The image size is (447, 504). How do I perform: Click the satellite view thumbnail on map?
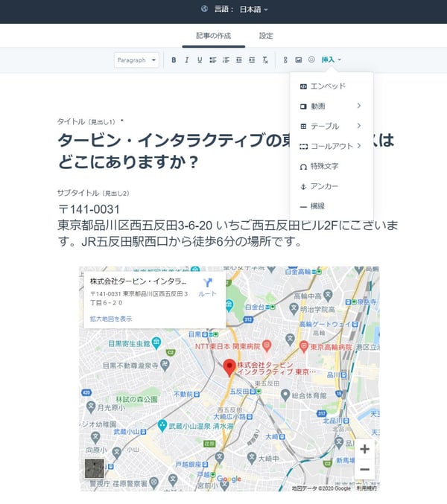pos(95,469)
